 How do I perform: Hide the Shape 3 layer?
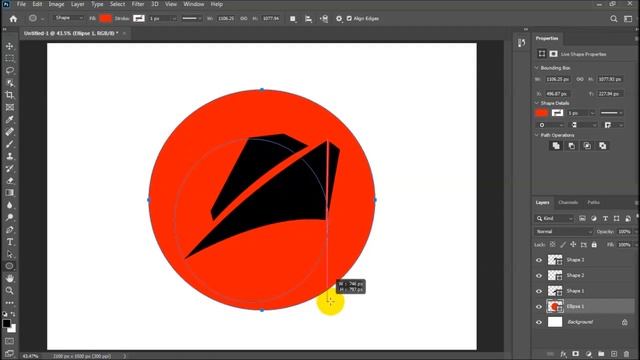coord(539,260)
